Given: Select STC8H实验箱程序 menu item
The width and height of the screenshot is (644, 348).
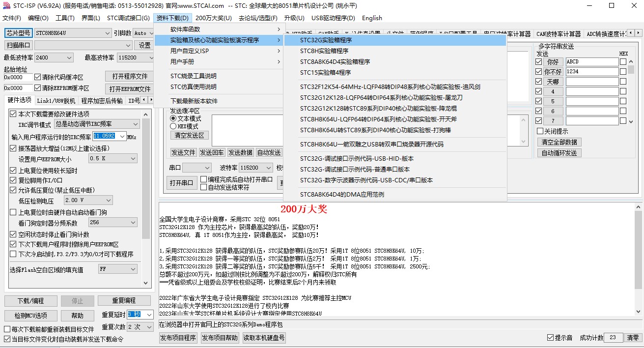Looking at the screenshot, I should [x=395, y=51].
